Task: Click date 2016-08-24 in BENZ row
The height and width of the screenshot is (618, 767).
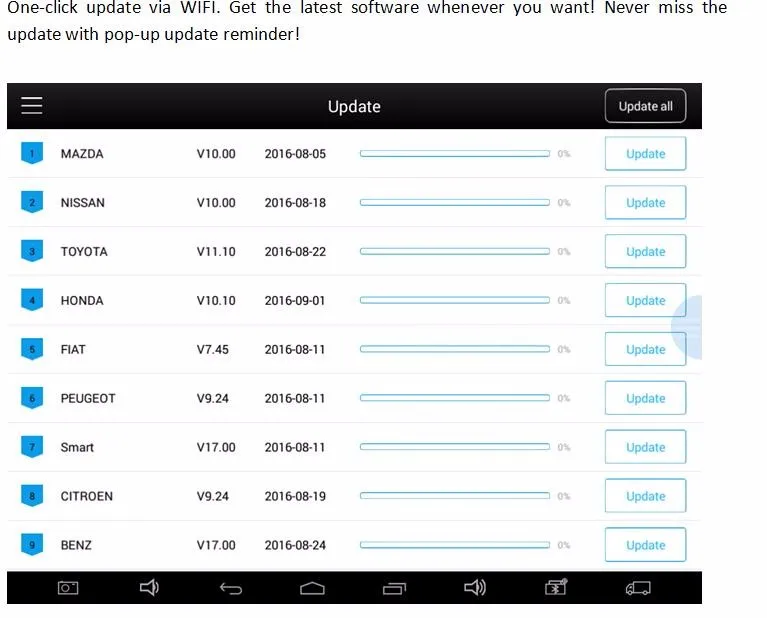Action: coord(295,545)
